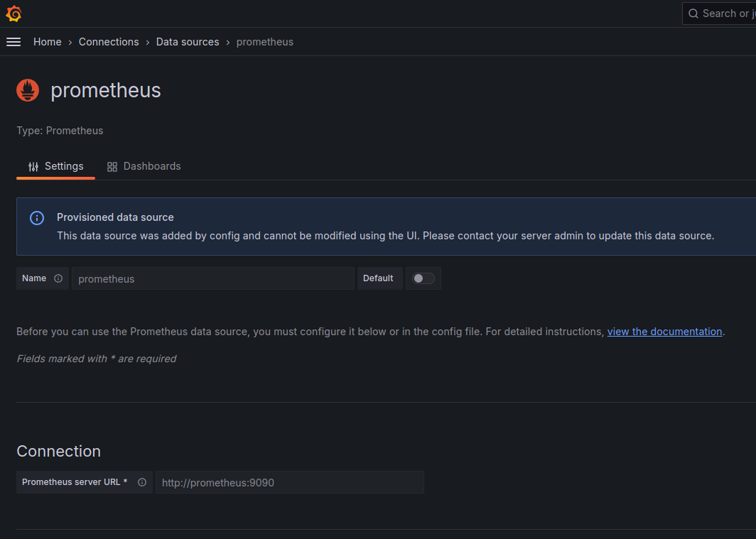The width and height of the screenshot is (756, 539).
Task: Click the Search or jump to box
Action: click(719, 13)
